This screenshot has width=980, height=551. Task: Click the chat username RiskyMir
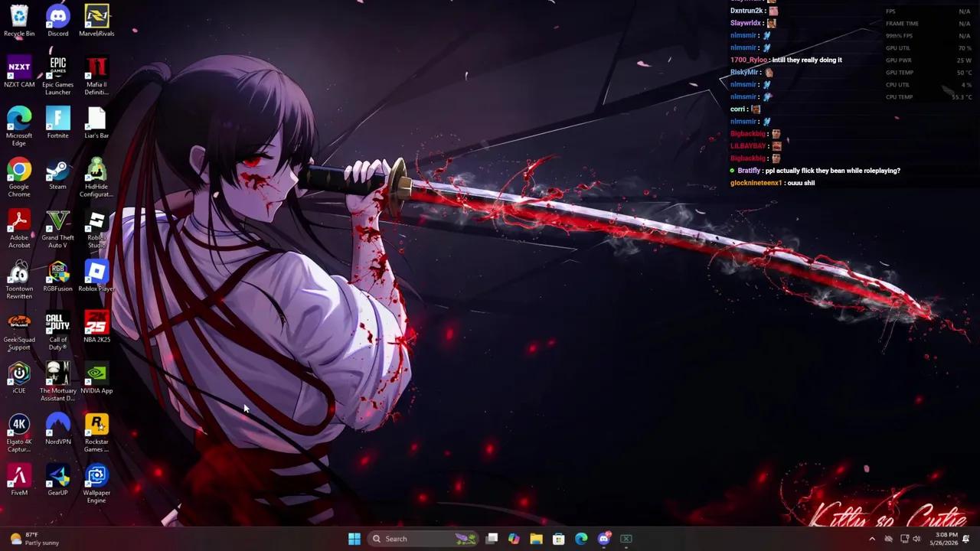744,72
